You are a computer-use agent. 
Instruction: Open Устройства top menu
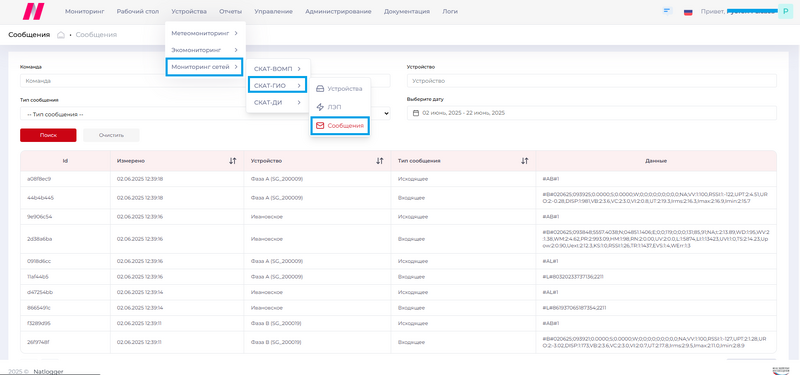[x=189, y=11]
